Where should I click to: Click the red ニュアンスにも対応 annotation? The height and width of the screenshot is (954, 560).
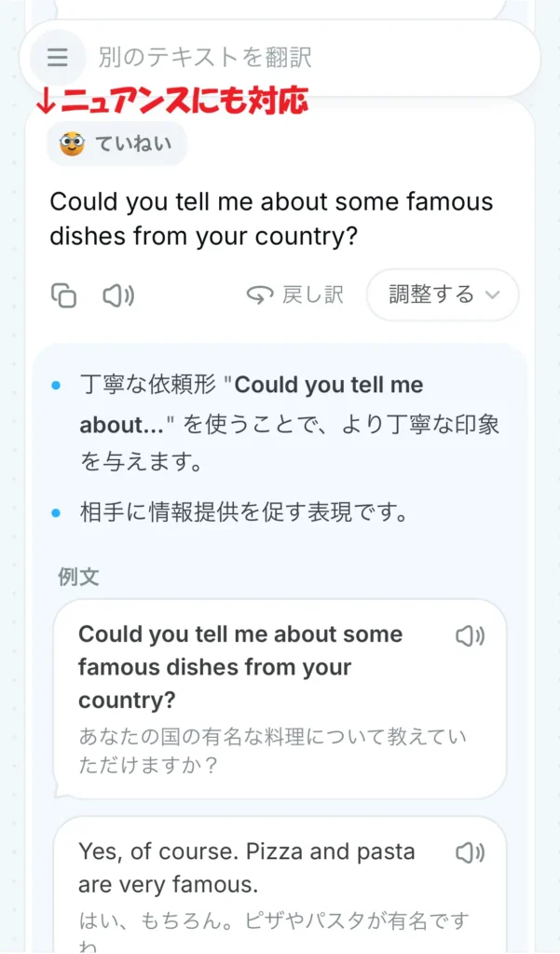click(171, 101)
